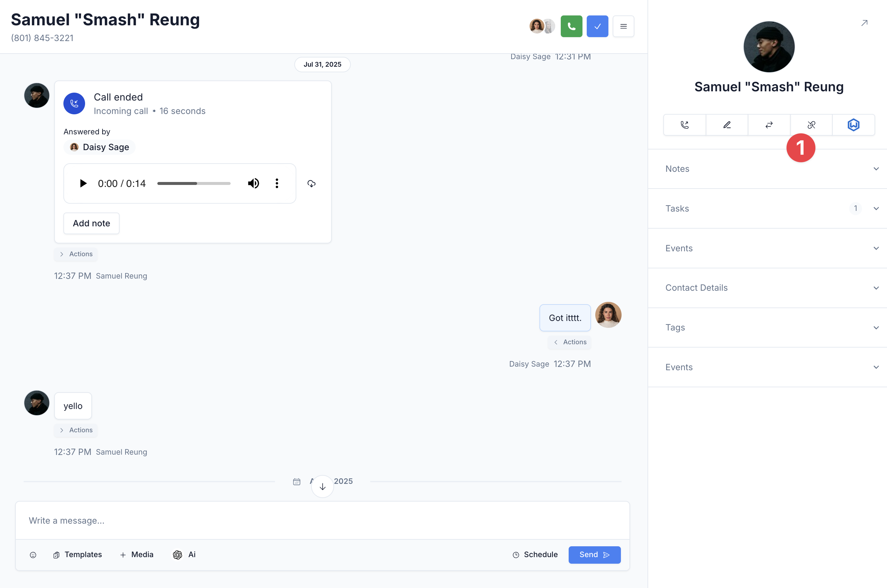Mute the call recording volume
This screenshot has height=588, width=887.
click(x=253, y=183)
